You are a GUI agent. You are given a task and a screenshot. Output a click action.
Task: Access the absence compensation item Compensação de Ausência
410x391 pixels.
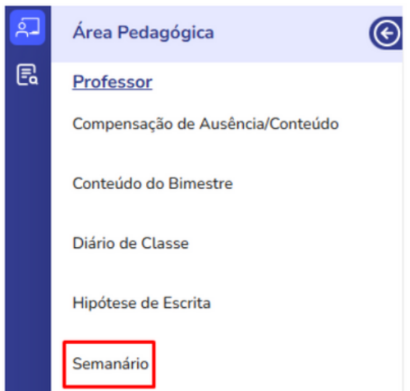click(168, 124)
